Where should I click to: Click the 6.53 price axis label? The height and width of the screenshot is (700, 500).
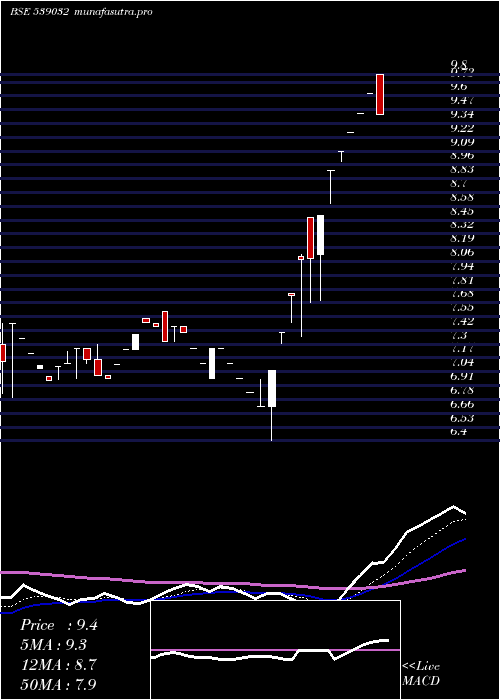(462, 418)
